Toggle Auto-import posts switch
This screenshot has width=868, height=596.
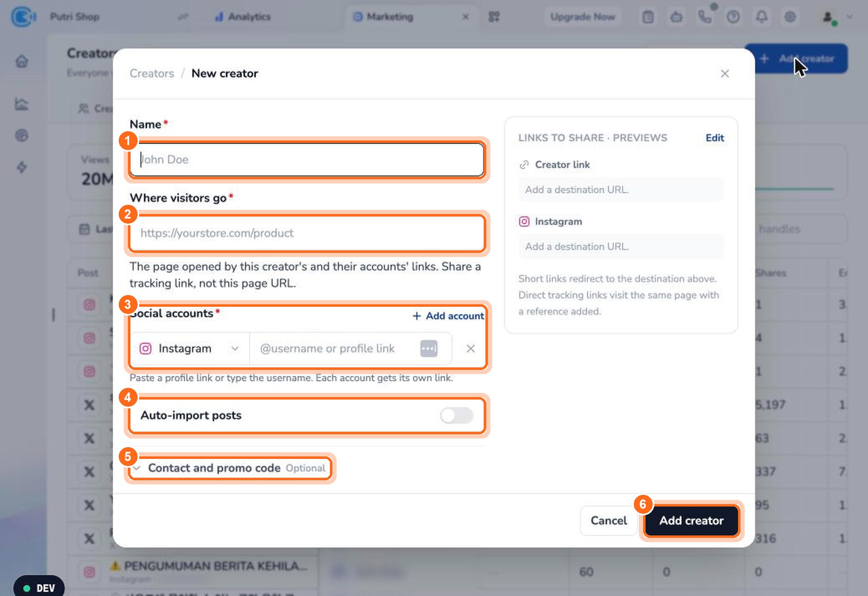coord(456,415)
